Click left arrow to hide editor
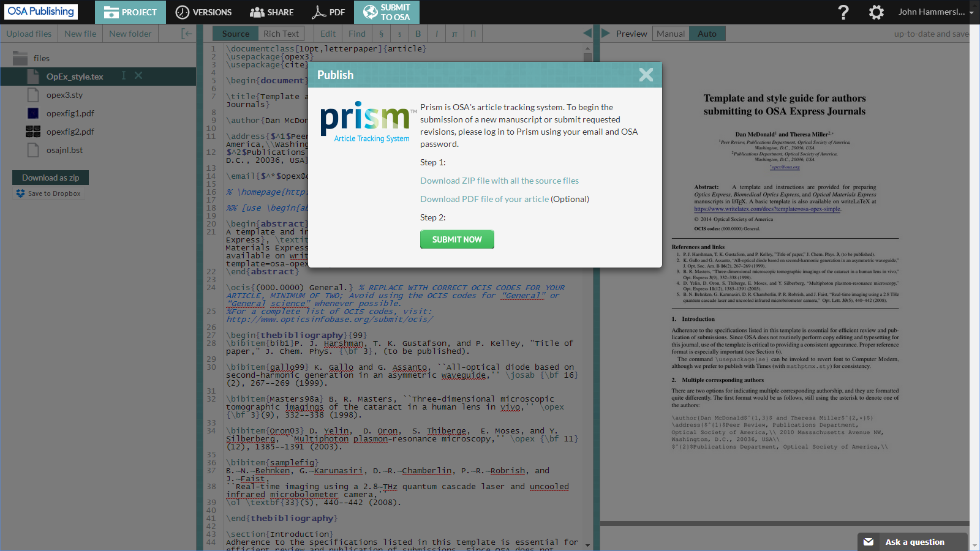This screenshot has width=980, height=551. (587, 33)
